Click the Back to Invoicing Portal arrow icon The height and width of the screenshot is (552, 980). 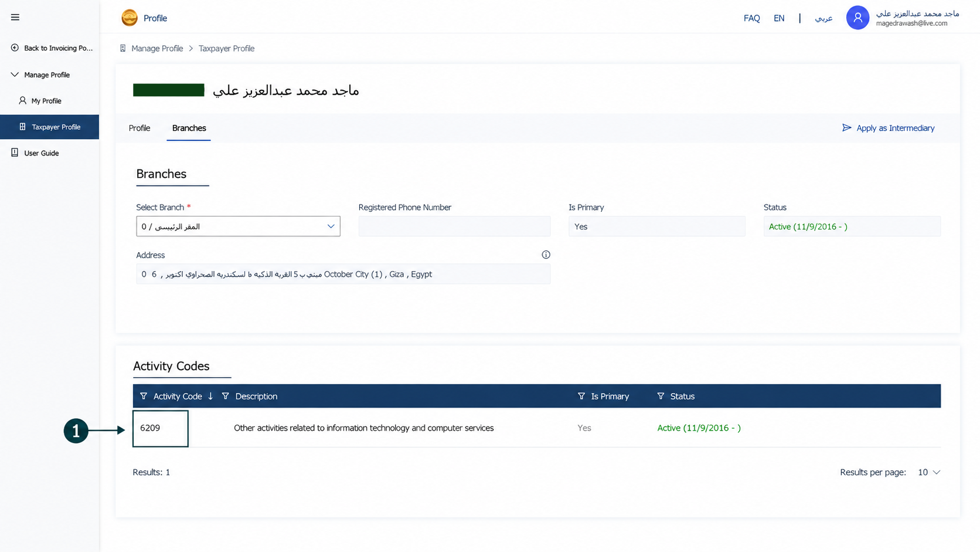coord(15,48)
